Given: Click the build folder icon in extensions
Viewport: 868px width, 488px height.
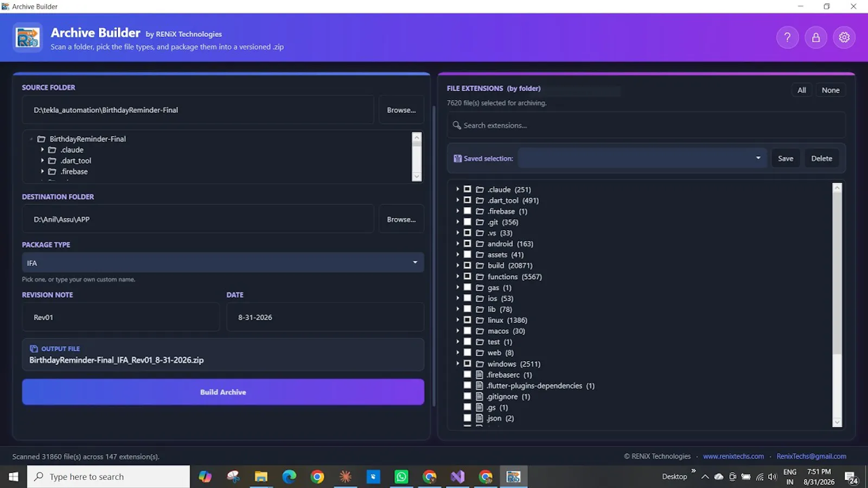Looking at the screenshot, I should (x=480, y=266).
